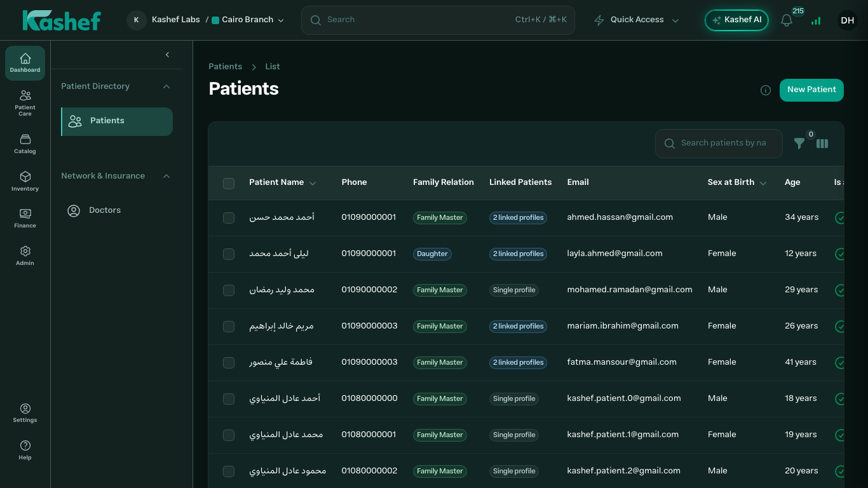Go to Finance in the sidebar
Viewport: 868px width, 488px height.
coord(25,218)
